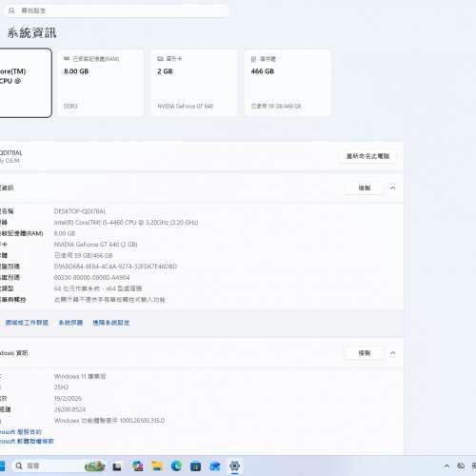Select the 8.00 GB installed RAM card
Screen dimensions: 476x476
(x=100, y=83)
